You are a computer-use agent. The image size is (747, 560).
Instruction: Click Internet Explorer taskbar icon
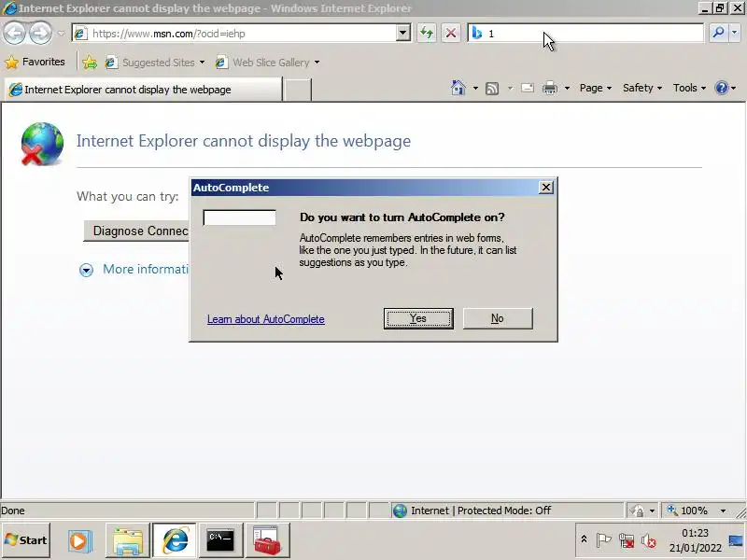click(x=175, y=541)
